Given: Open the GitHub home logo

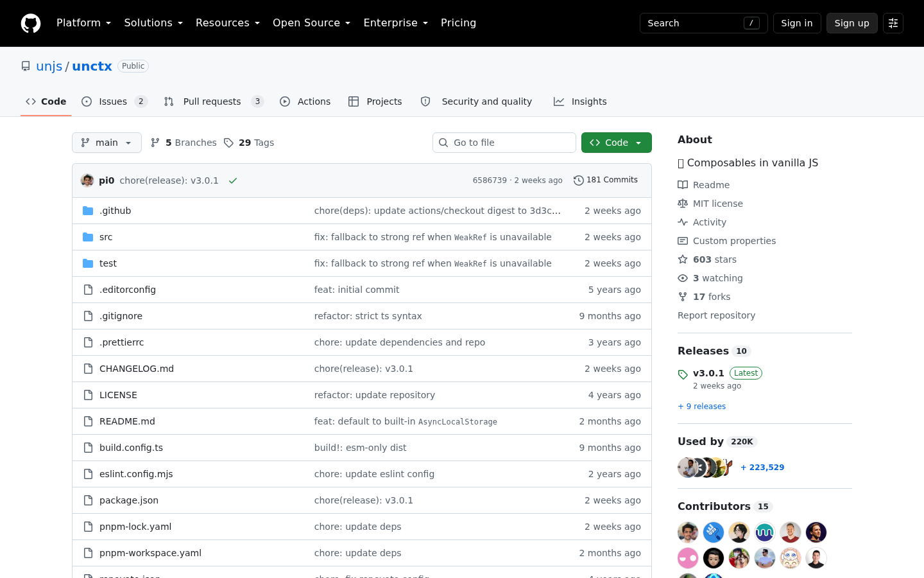Looking at the screenshot, I should [31, 23].
